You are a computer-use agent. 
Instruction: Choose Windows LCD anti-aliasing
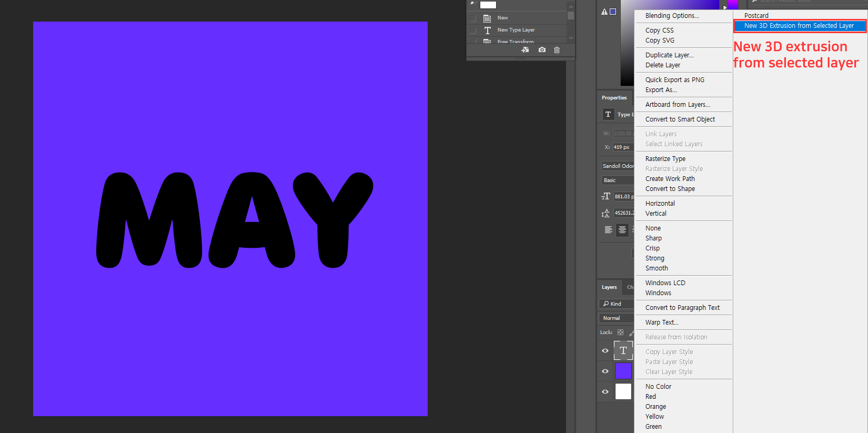[x=665, y=283]
